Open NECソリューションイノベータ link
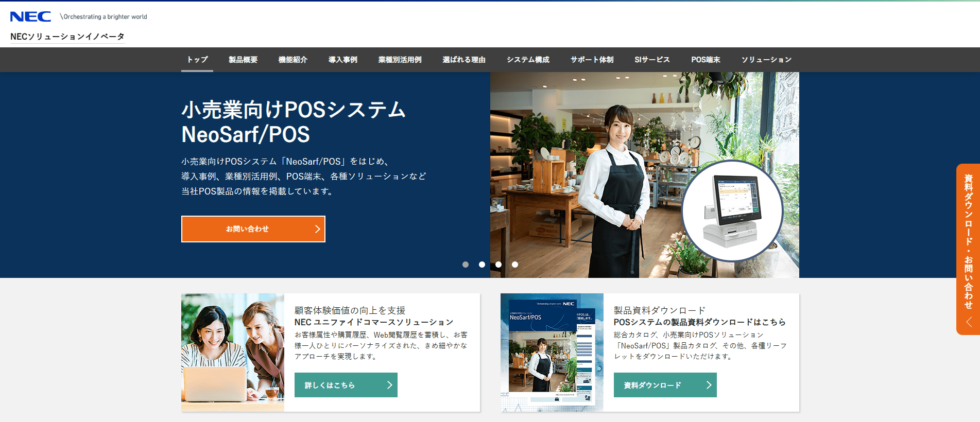Screen dimensions: 980x422 coord(67,37)
